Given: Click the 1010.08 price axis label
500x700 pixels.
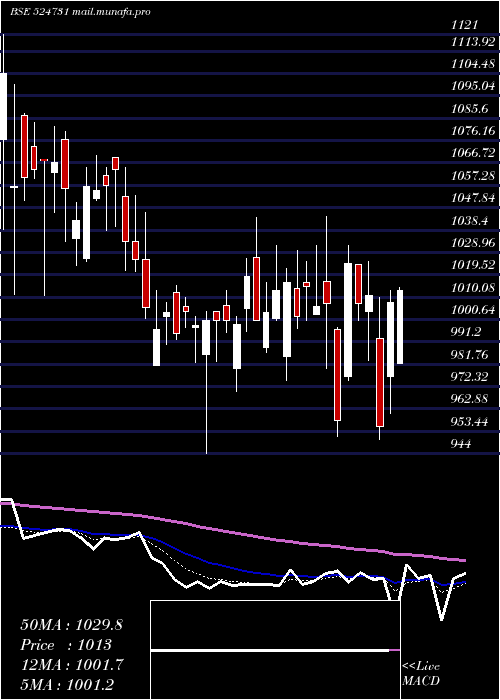Looking at the screenshot, I should click(473, 288).
